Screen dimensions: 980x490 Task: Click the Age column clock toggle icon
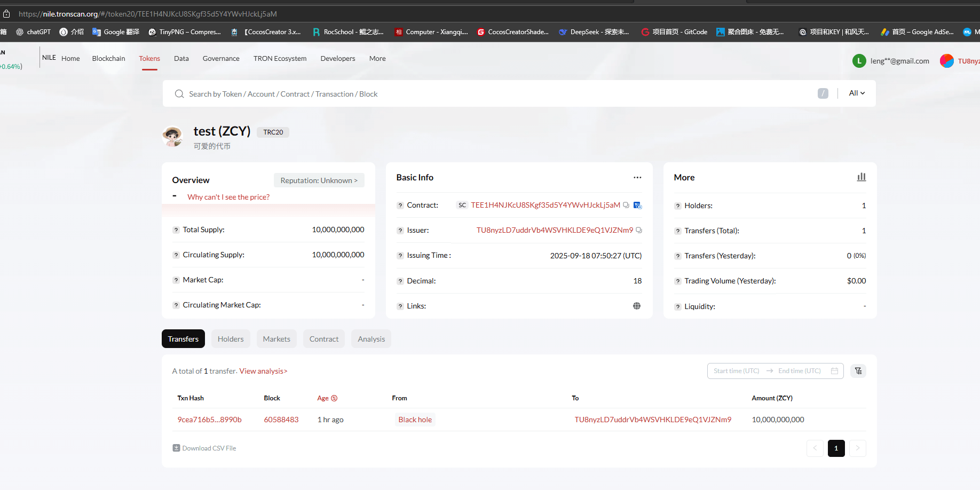[x=334, y=398]
